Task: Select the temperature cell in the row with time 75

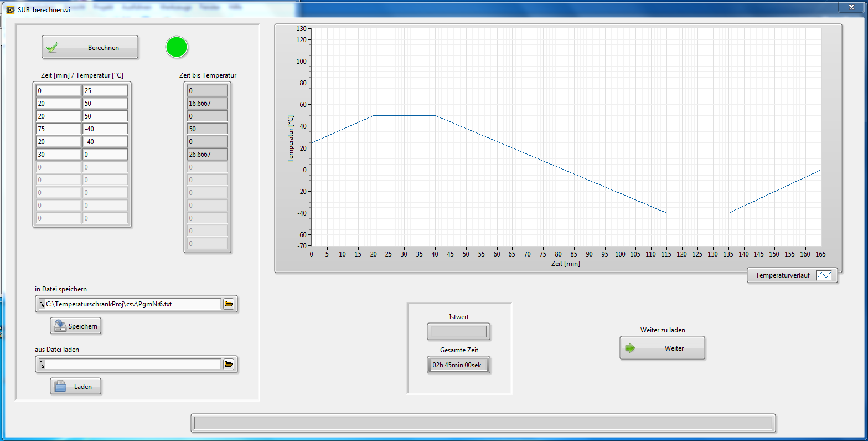Action: point(105,129)
